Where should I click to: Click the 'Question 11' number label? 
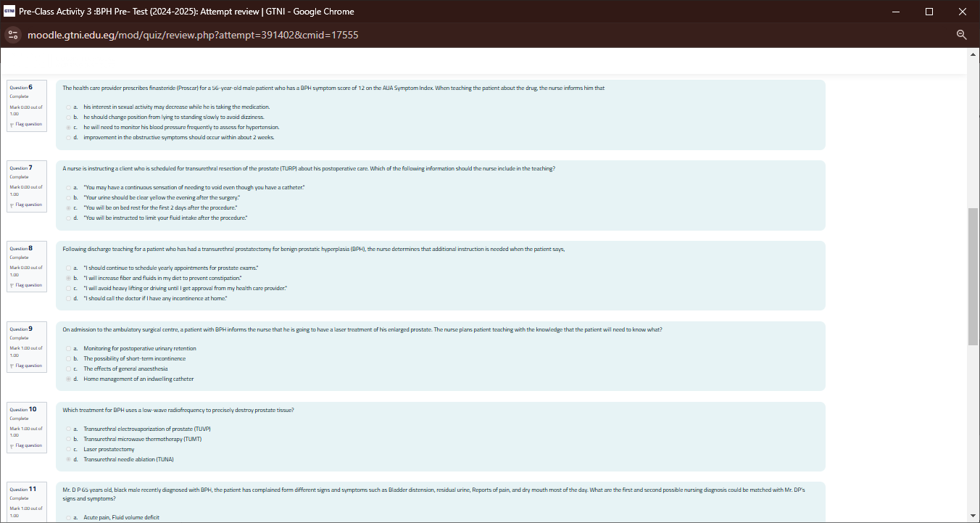22,489
